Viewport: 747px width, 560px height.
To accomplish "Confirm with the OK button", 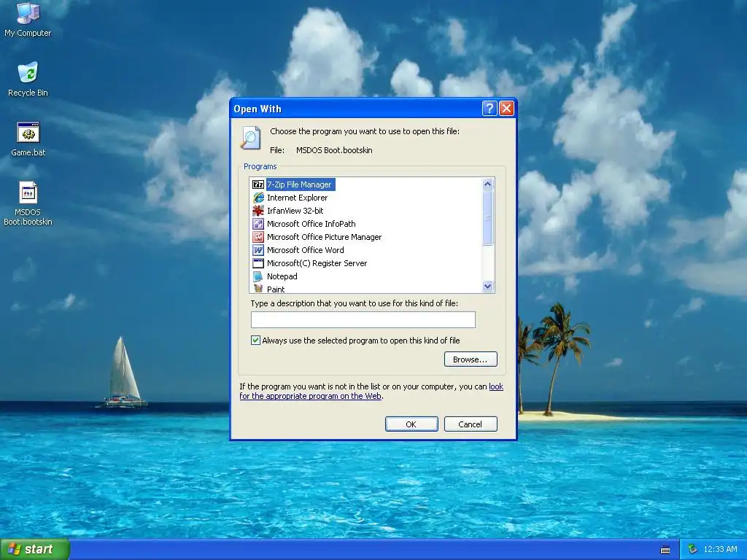I will coord(411,424).
